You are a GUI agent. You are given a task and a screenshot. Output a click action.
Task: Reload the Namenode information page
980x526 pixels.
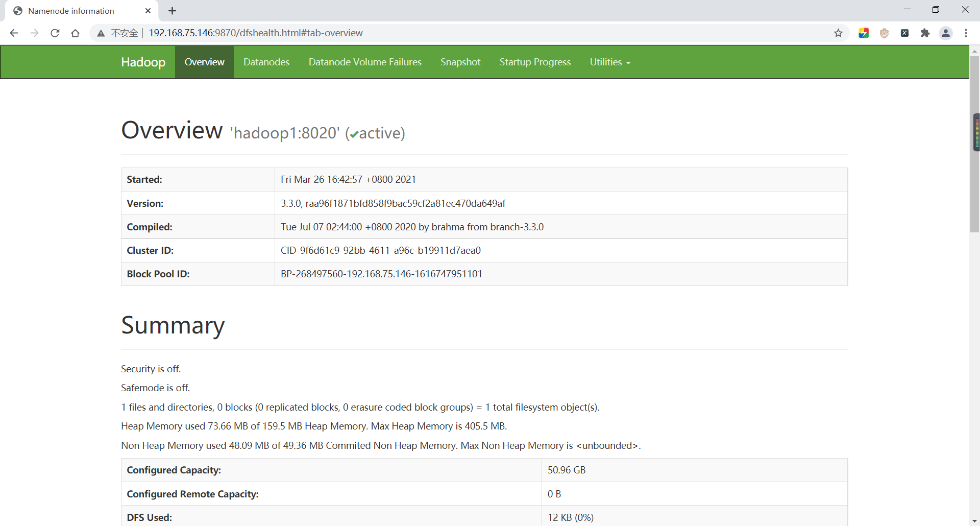pos(55,33)
